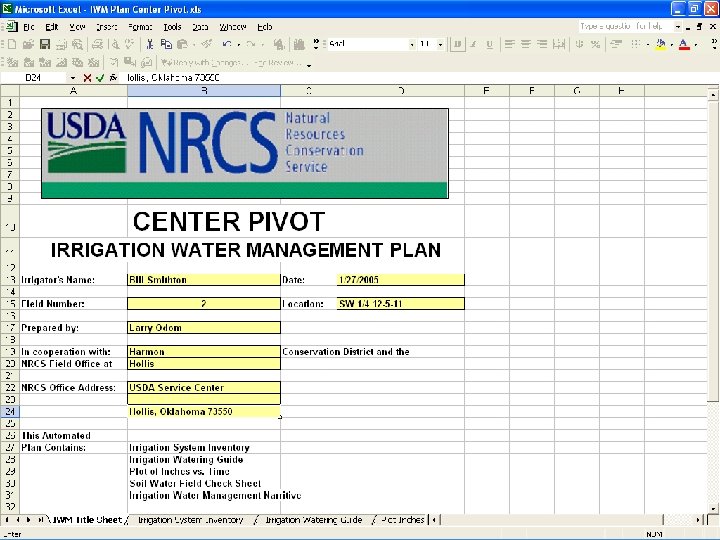Click the Redo arrow icon

point(251,44)
